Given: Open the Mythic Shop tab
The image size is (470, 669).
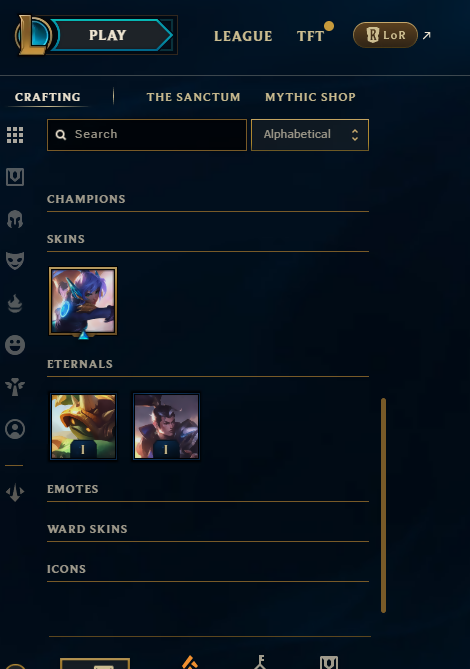Looking at the screenshot, I should click(x=310, y=97).
